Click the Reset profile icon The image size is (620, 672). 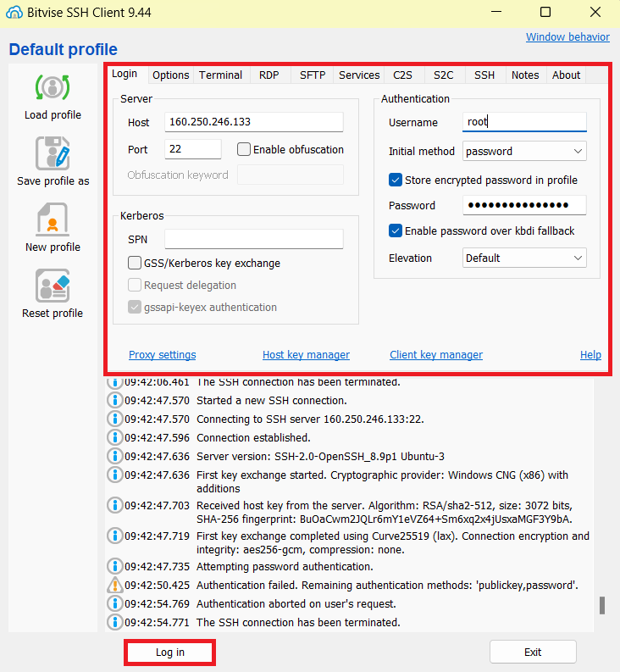pyautogui.click(x=53, y=286)
